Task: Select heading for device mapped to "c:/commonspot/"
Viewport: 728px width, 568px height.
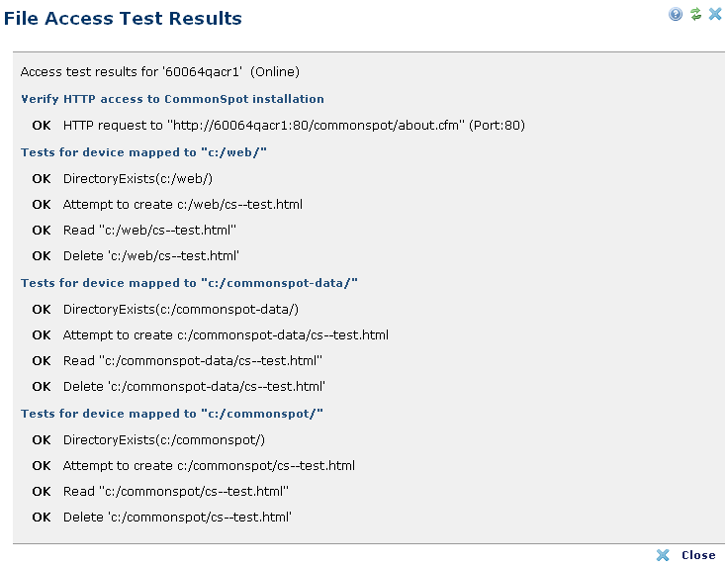Action: [x=172, y=414]
